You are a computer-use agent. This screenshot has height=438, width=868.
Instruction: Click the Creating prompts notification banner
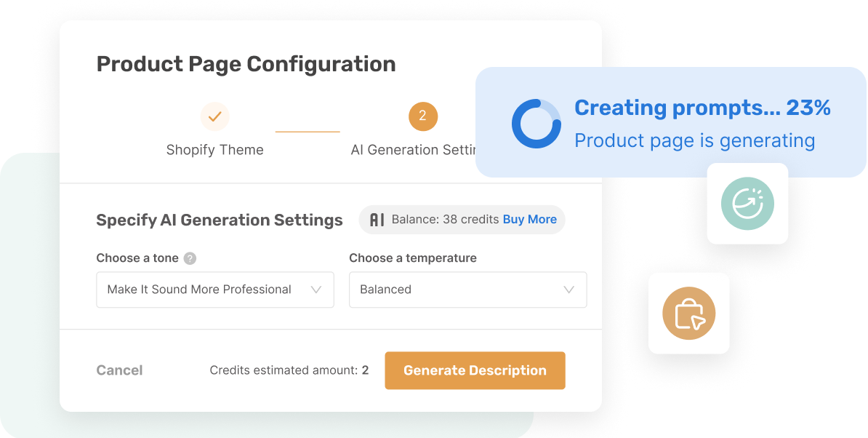point(669,122)
